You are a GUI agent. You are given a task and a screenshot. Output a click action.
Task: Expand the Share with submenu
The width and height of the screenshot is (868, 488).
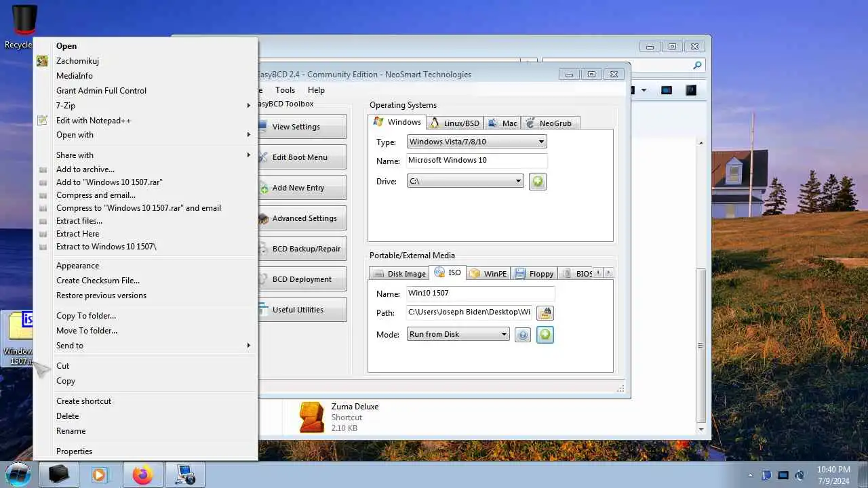click(145, 155)
